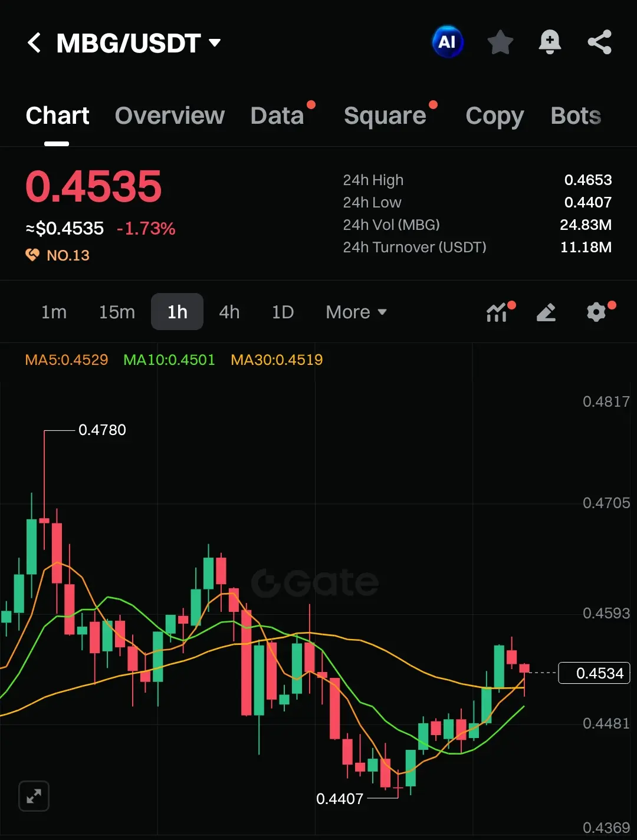Open the Bots tab
The width and height of the screenshot is (637, 840).
click(x=576, y=116)
